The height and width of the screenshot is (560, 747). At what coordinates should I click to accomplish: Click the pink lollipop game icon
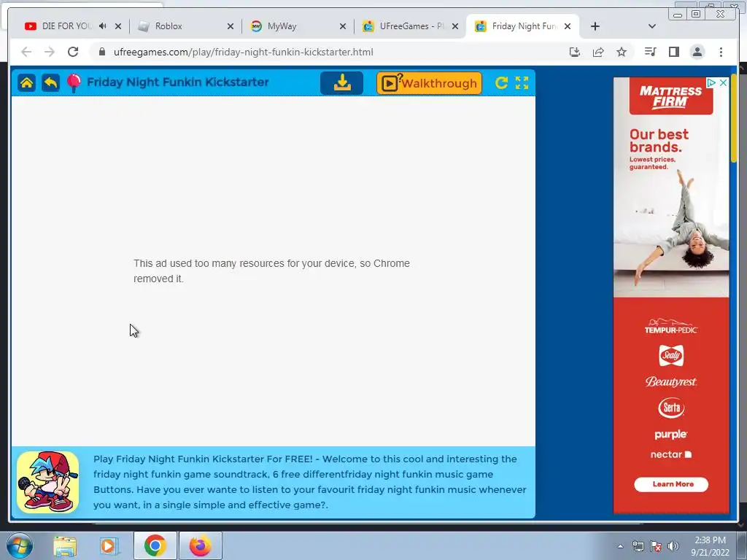point(74,83)
